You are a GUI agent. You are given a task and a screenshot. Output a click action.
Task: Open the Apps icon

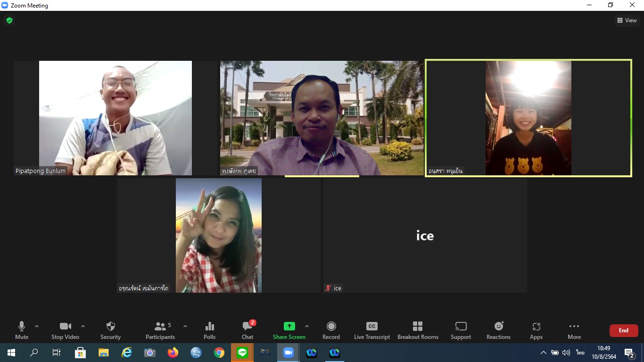point(536,330)
